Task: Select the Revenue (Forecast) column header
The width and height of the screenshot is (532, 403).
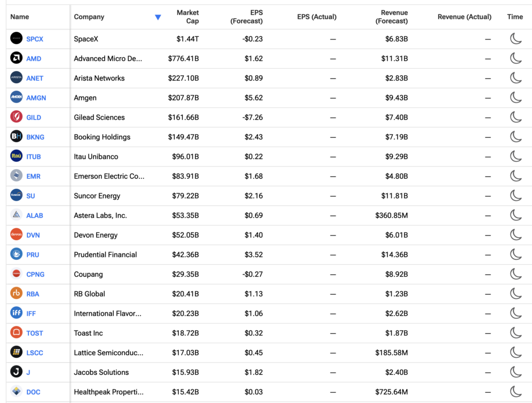Action: point(391,17)
